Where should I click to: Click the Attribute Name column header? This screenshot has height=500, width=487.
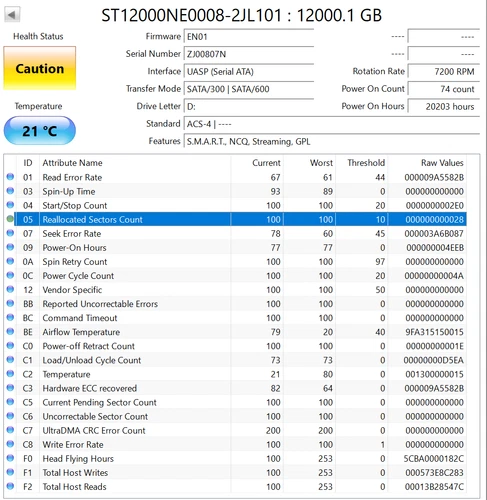pos(72,163)
